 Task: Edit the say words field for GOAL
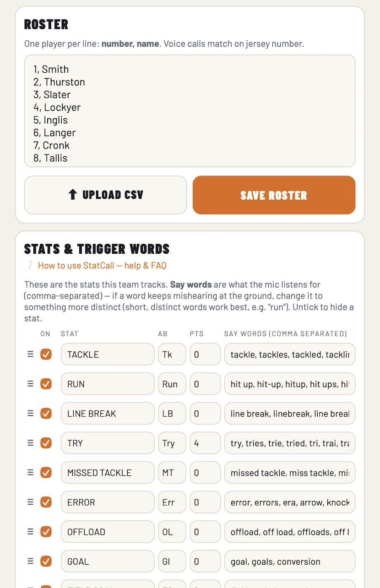click(x=290, y=561)
